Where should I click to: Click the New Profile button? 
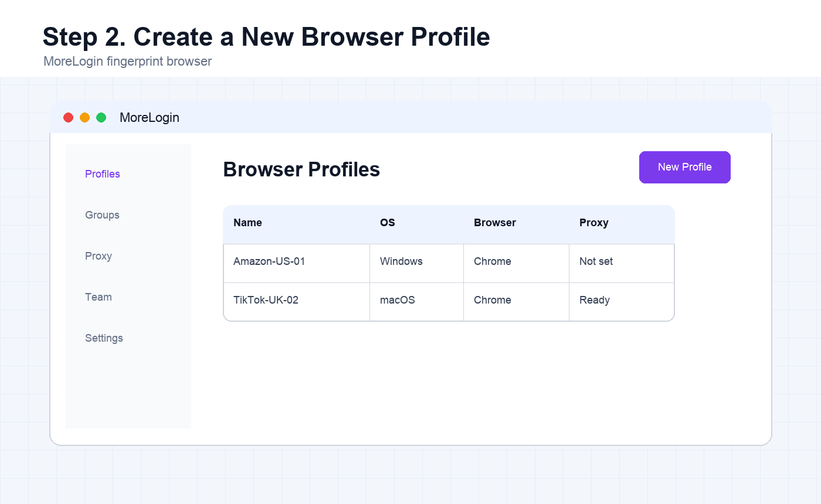(684, 167)
